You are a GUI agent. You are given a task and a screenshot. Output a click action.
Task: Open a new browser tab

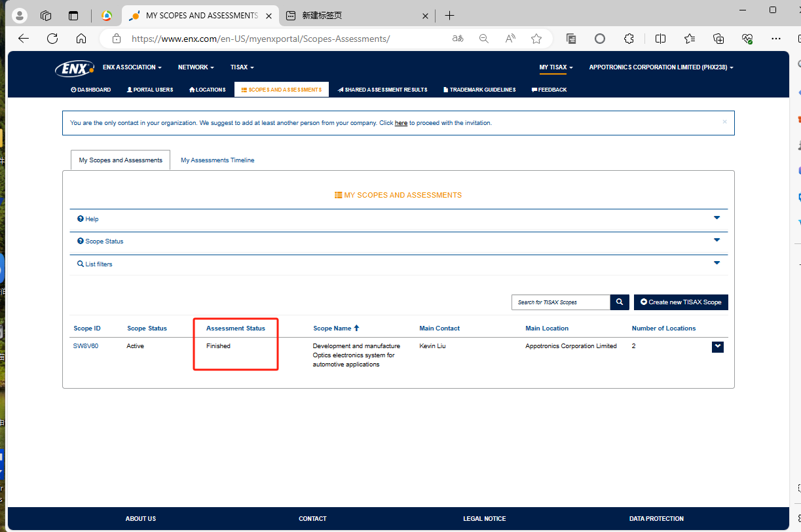[x=449, y=16]
